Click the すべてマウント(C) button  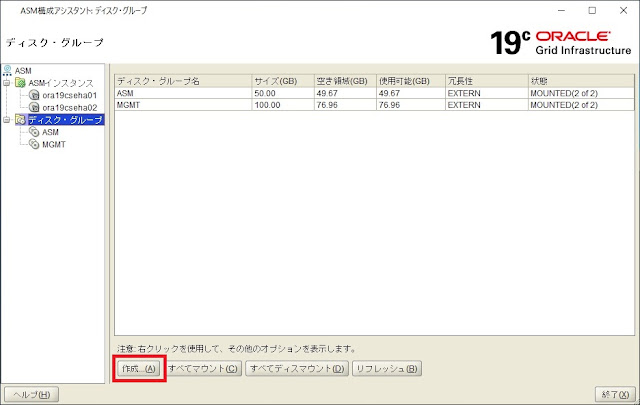(x=203, y=369)
